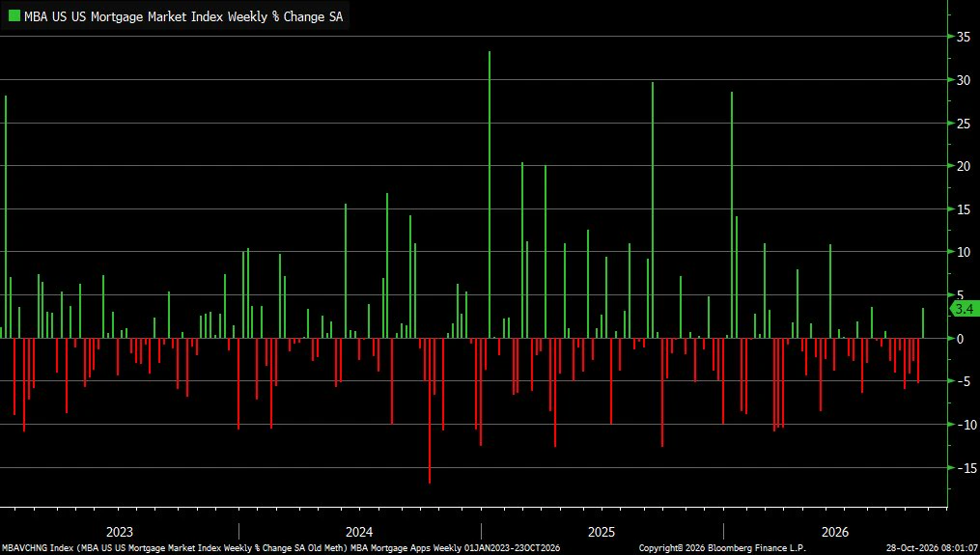
Task: Click the 15 y-axis label
Action: pos(964,209)
